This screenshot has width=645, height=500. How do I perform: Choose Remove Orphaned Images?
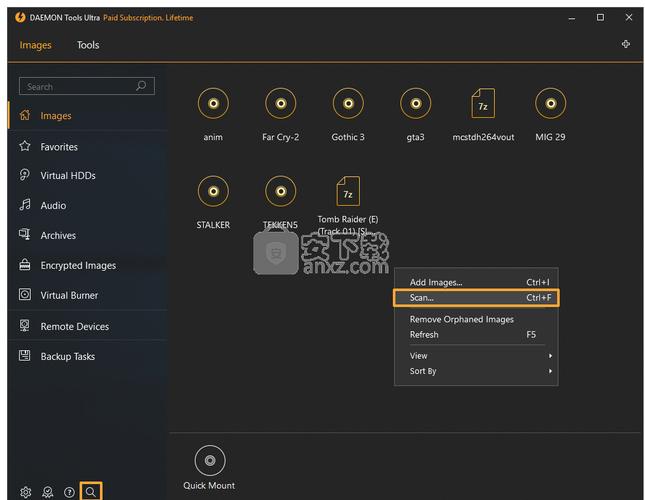pyautogui.click(x=476, y=319)
